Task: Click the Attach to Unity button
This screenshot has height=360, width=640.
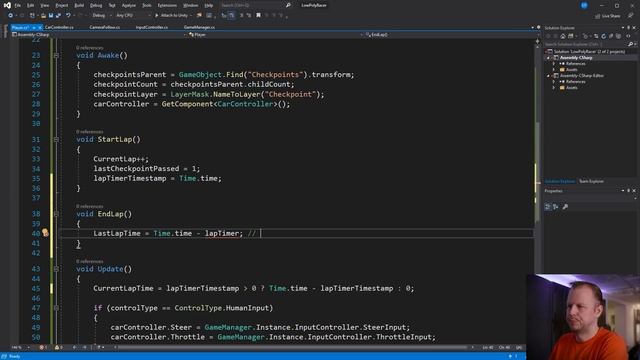Action: 173,16
